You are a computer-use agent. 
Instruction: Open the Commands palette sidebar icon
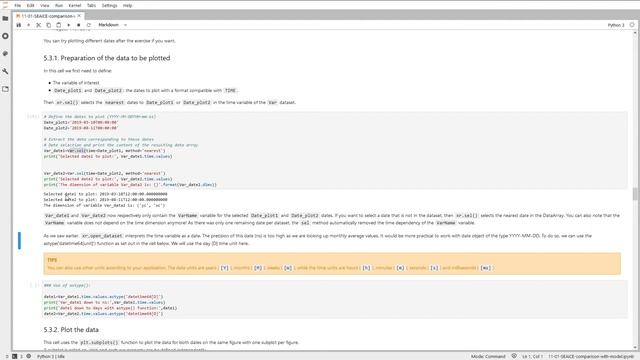[5, 54]
